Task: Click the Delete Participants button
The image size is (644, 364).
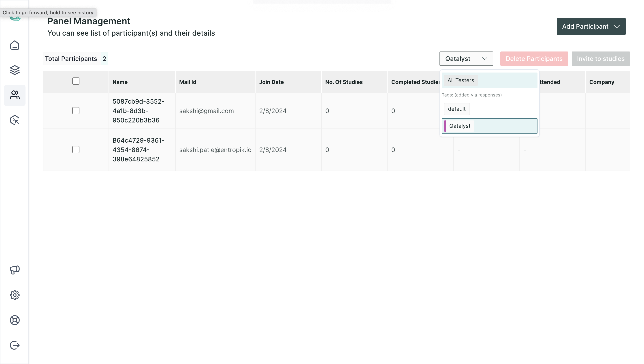Action: pos(534,59)
